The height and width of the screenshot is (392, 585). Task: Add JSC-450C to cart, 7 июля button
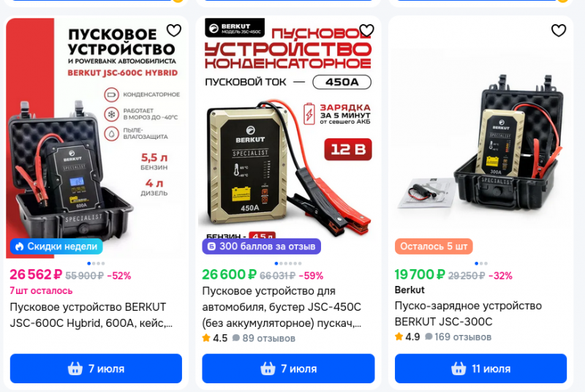pyautogui.click(x=288, y=369)
